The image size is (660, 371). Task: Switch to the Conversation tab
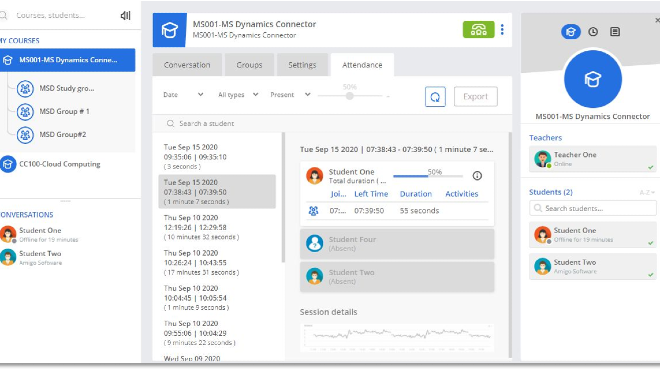187,65
